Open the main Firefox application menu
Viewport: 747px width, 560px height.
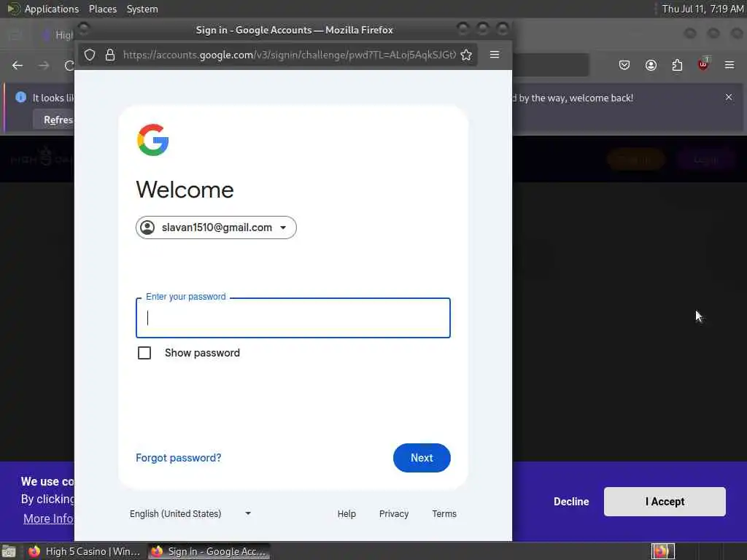click(729, 65)
